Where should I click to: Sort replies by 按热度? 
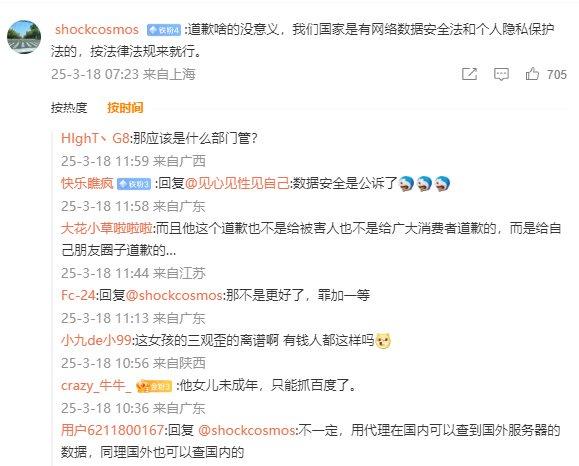click(x=69, y=108)
